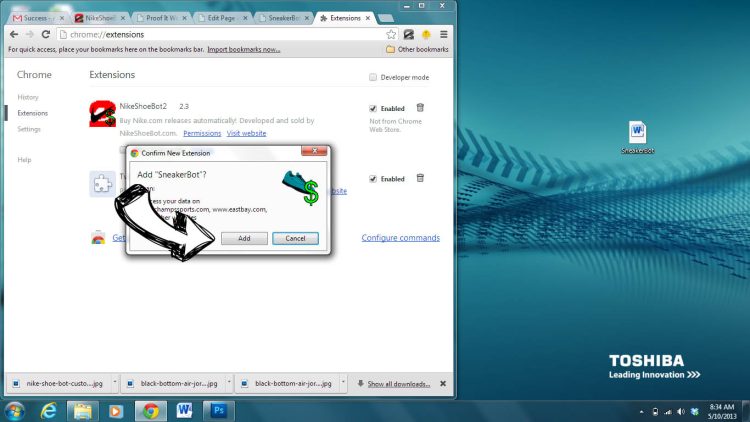Click the chrome://extensions address bar
Image resolution: width=750 pixels, height=422 pixels.
[x=200, y=34]
